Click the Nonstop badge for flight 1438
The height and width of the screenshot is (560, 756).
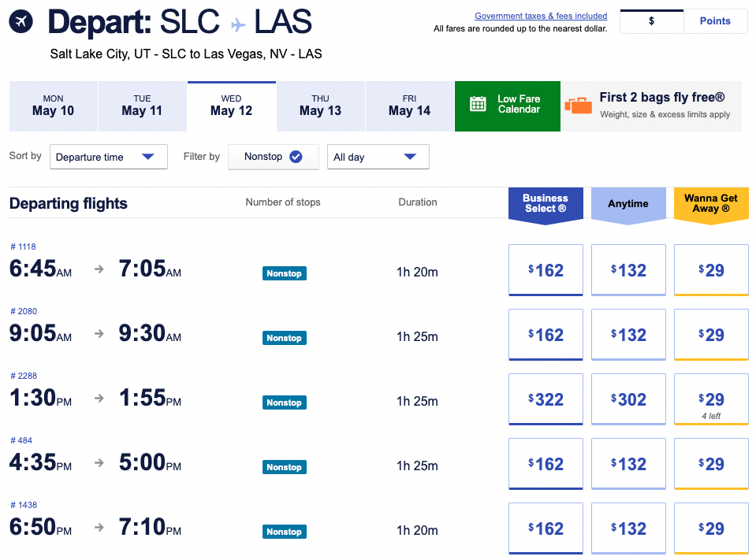click(x=284, y=532)
